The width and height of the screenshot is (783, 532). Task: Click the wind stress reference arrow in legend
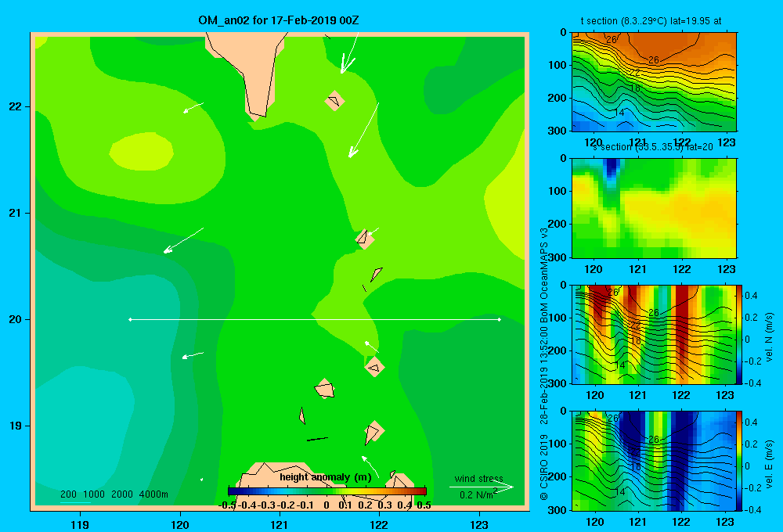click(x=482, y=487)
